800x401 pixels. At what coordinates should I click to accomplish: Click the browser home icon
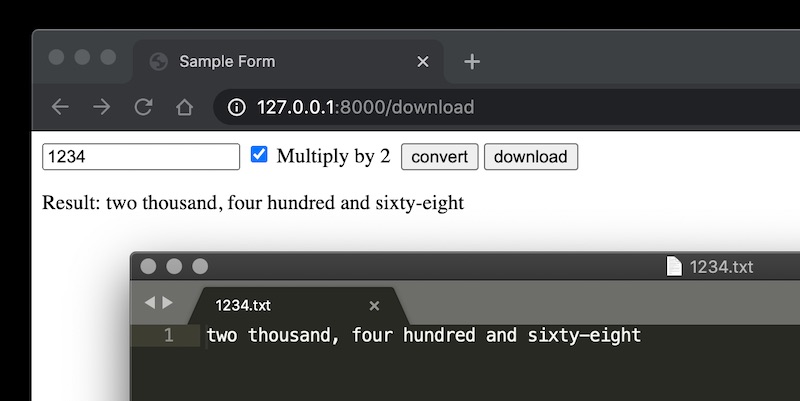click(x=184, y=107)
